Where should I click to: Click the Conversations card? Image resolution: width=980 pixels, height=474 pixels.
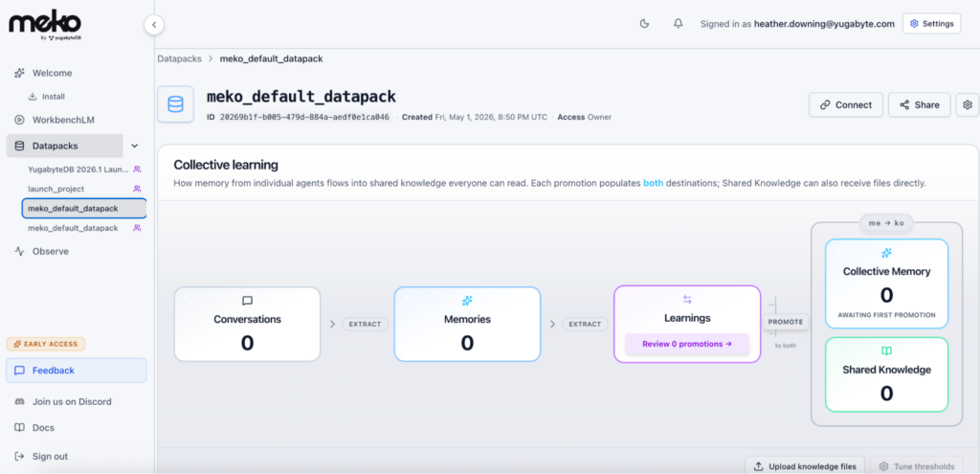point(248,324)
